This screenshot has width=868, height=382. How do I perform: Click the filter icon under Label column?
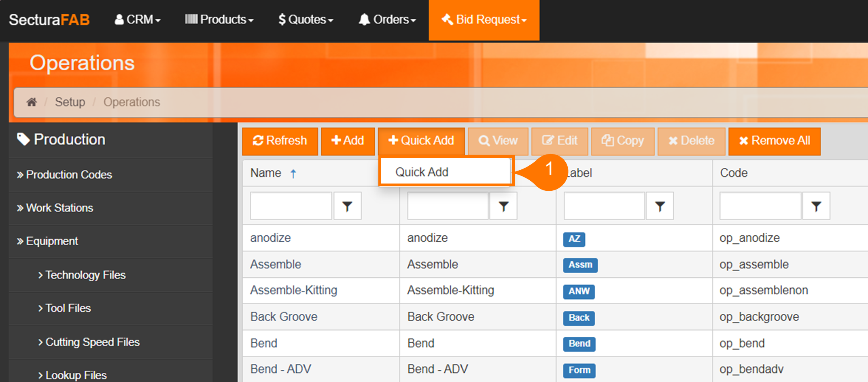[660, 207]
